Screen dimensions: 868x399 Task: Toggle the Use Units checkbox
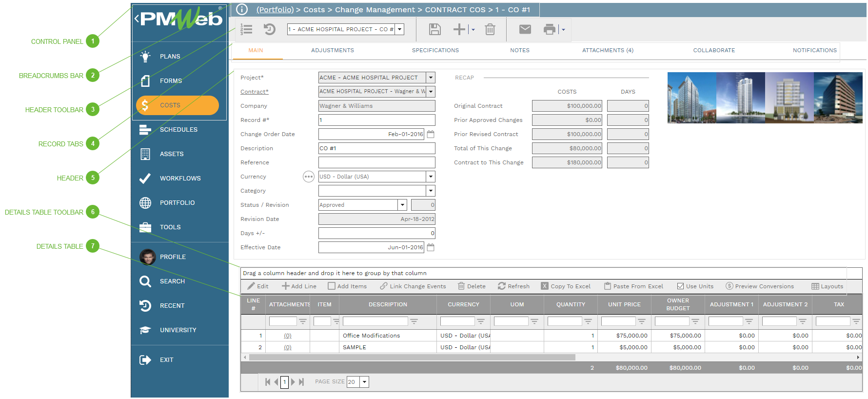coord(680,286)
